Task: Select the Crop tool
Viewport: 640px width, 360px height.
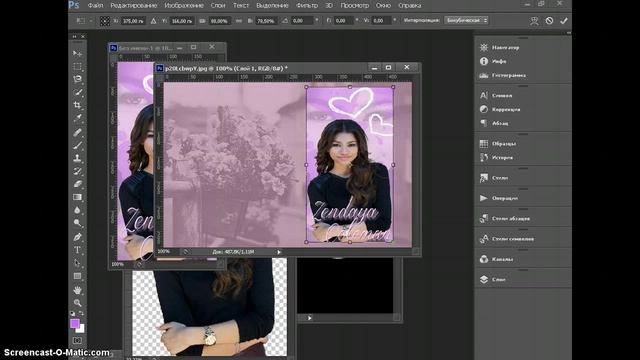Action: (77, 105)
